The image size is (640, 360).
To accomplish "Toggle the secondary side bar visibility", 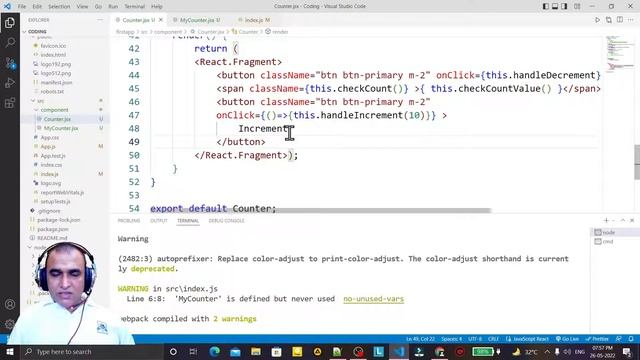I will tap(564, 6).
